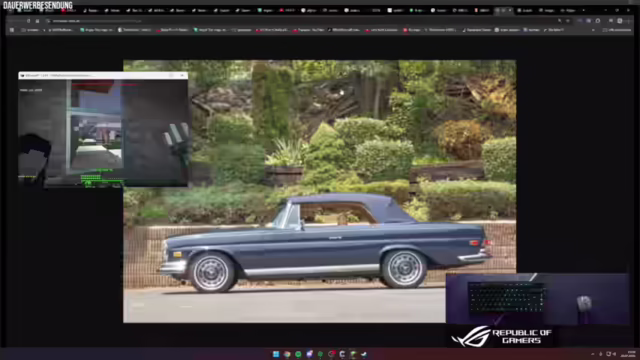Click the classic car photo
Screen dimensions: 640x360
click(x=320, y=191)
